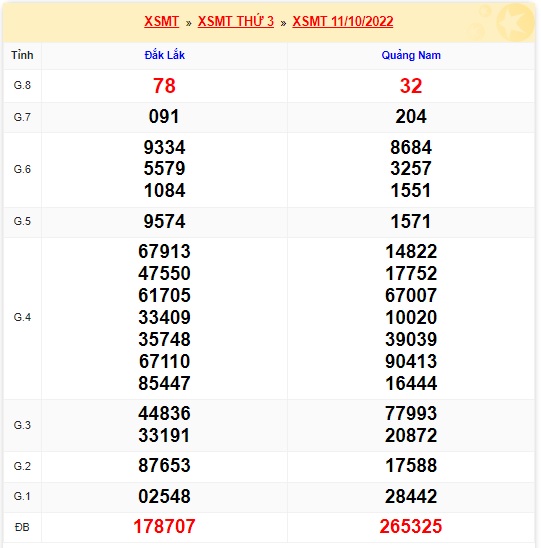Click the number 17752
This screenshot has height=548, width=541.
(411, 273)
